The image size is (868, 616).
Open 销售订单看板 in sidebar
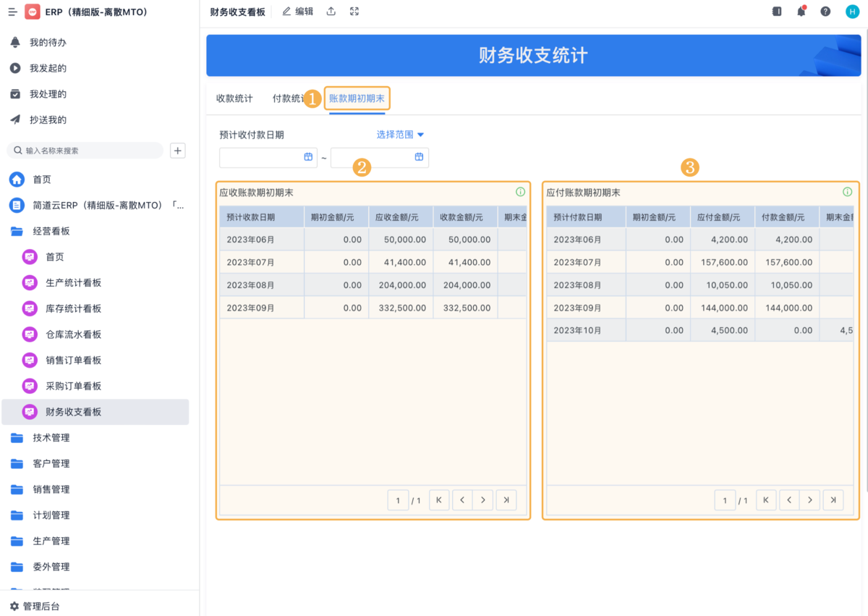tap(73, 360)
